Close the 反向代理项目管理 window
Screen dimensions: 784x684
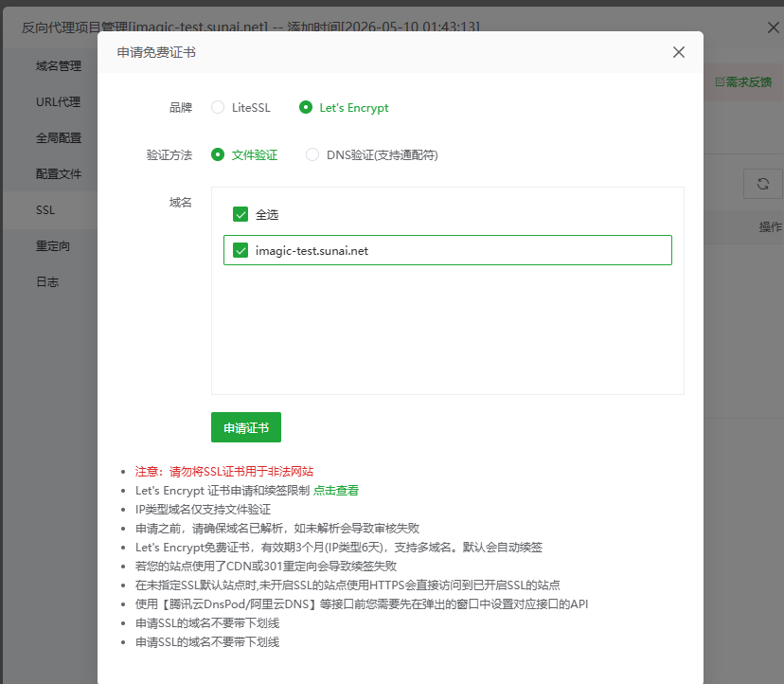coord(773,27)
